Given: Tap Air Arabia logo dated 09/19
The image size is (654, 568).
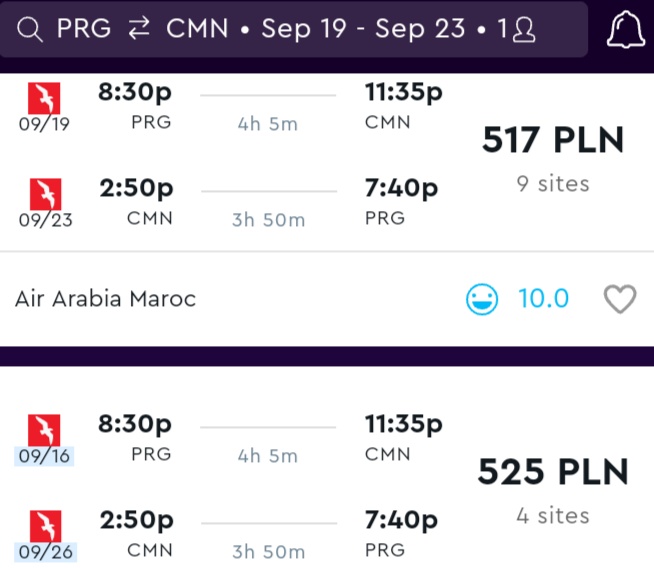Looking at the screenshot, I should 44,98.
